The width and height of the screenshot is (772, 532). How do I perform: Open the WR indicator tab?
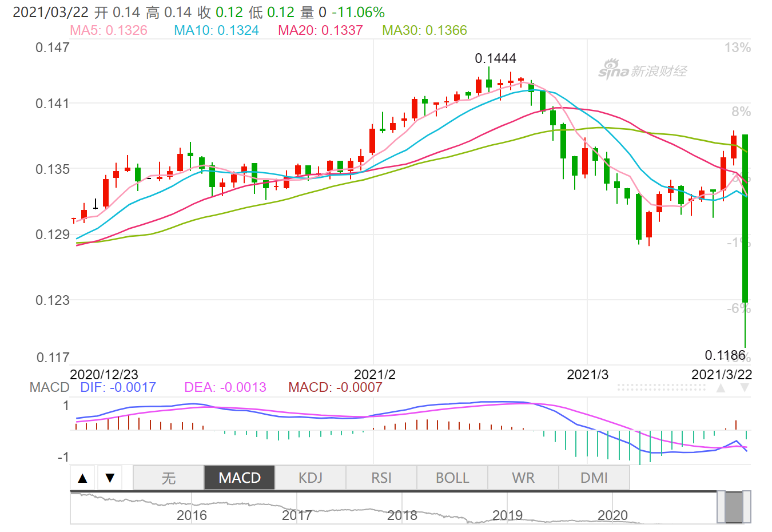coord(523,478)
